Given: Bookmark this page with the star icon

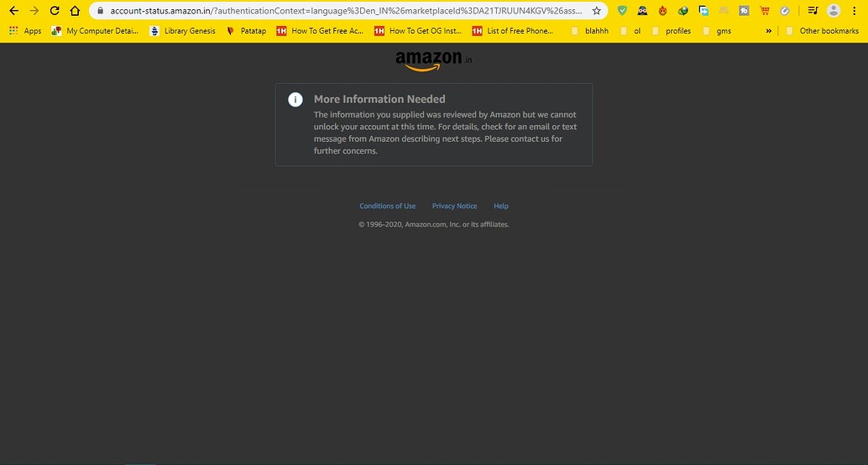Looking at the screenshot, I should [x=596, y=11].
